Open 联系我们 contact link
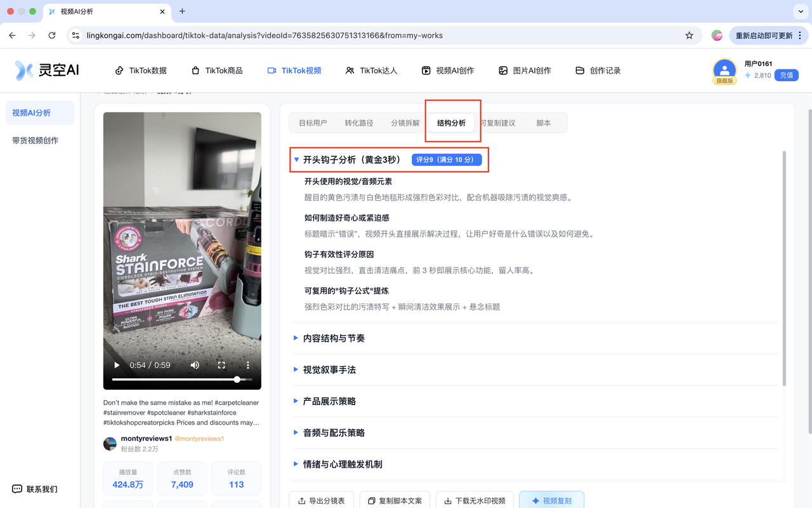The width and height of the screenshot is (812, 508). 35,489
